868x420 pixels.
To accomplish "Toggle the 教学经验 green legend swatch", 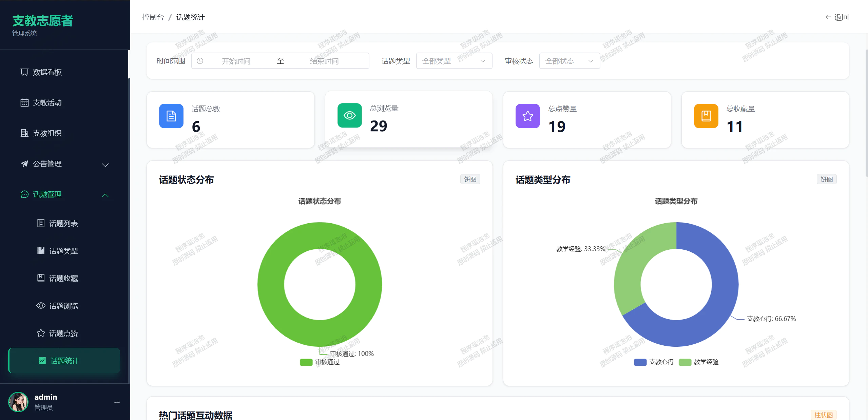I will 685,362.
